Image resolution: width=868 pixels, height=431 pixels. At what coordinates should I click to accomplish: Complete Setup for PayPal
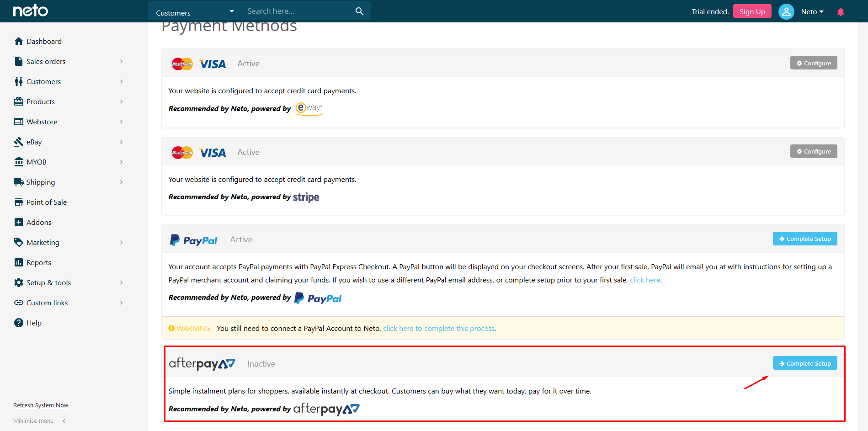805,239
